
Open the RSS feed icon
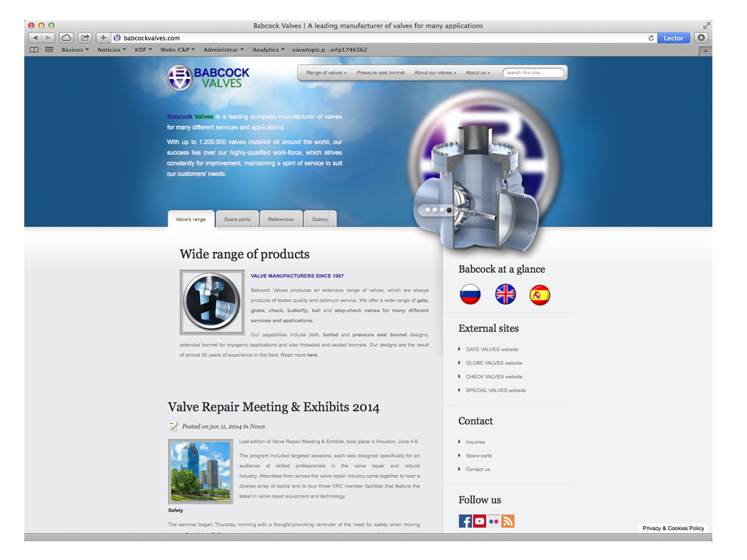pos(508,521)
